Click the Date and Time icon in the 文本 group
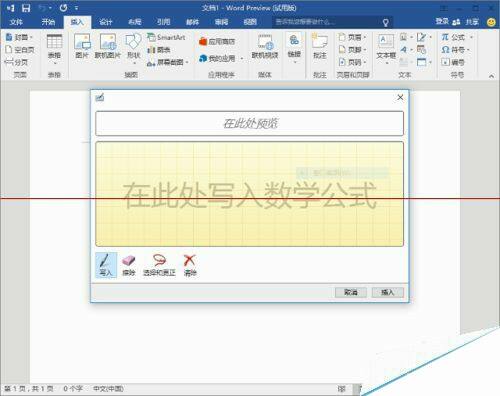The width and height of the screenshot is (500, 396). (x=421, y=50)
